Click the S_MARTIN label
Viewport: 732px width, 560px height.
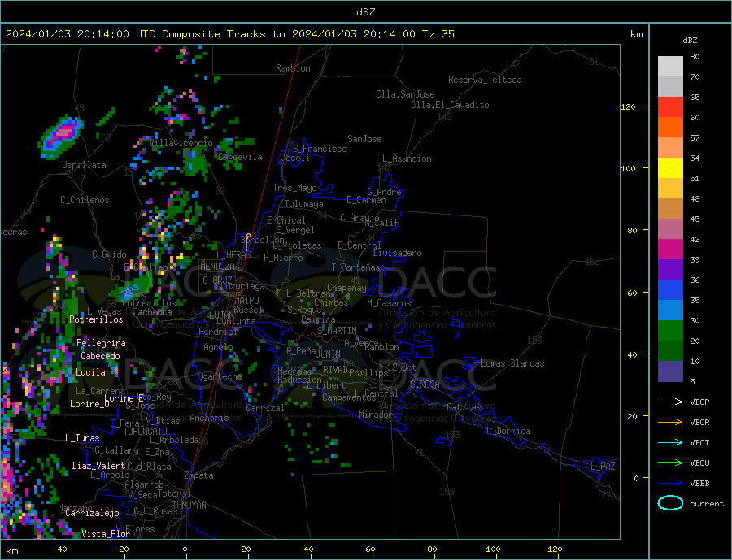(337, 331)
